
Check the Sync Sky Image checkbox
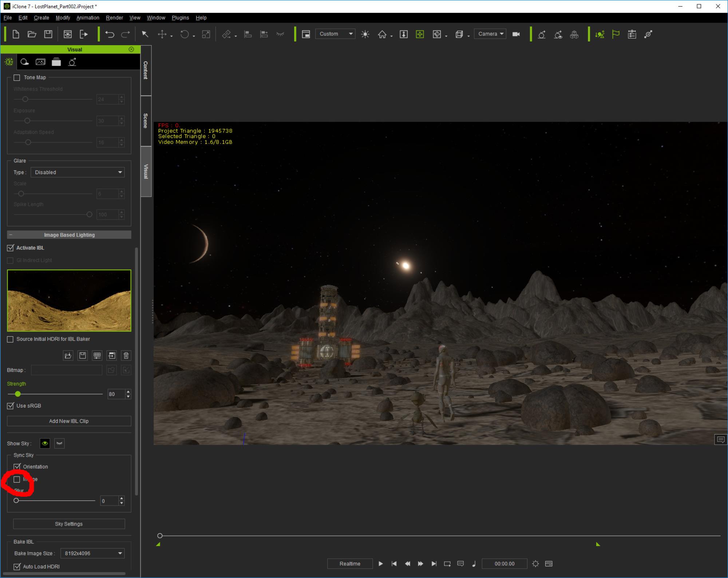(x=17, y=479)
